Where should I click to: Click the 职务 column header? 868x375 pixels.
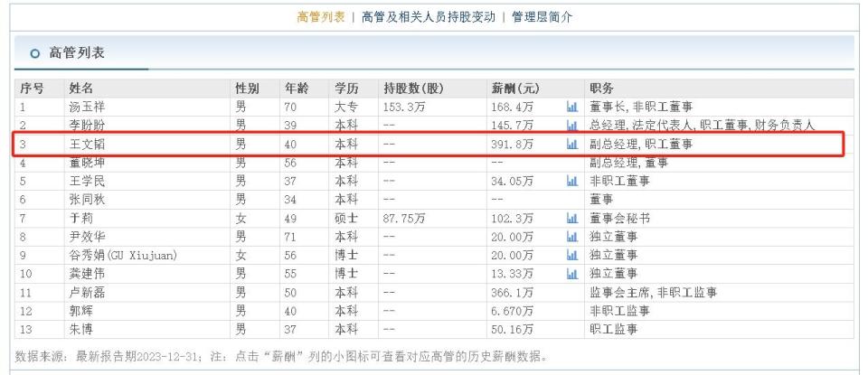(602, 89)
